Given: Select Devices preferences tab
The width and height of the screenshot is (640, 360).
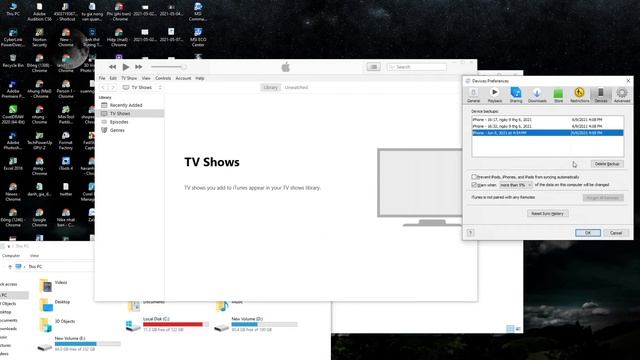Looking at the screenshot, I should coord(601,95).
